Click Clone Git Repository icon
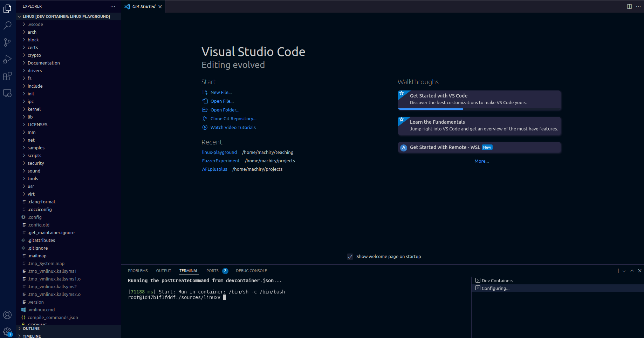Screen dimensions: 644x338 pyautogui.click(x=205, y=119)
